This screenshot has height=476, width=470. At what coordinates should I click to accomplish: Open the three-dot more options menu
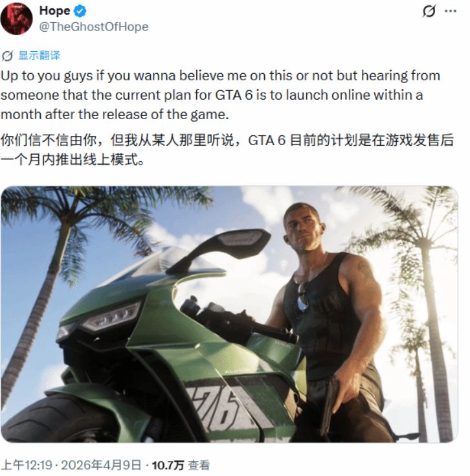[x=451, y=11]
